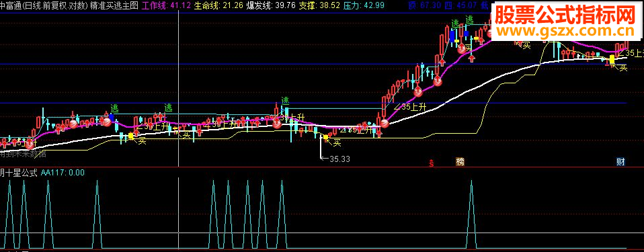Click the www.gszx.com.cn link

566,31
